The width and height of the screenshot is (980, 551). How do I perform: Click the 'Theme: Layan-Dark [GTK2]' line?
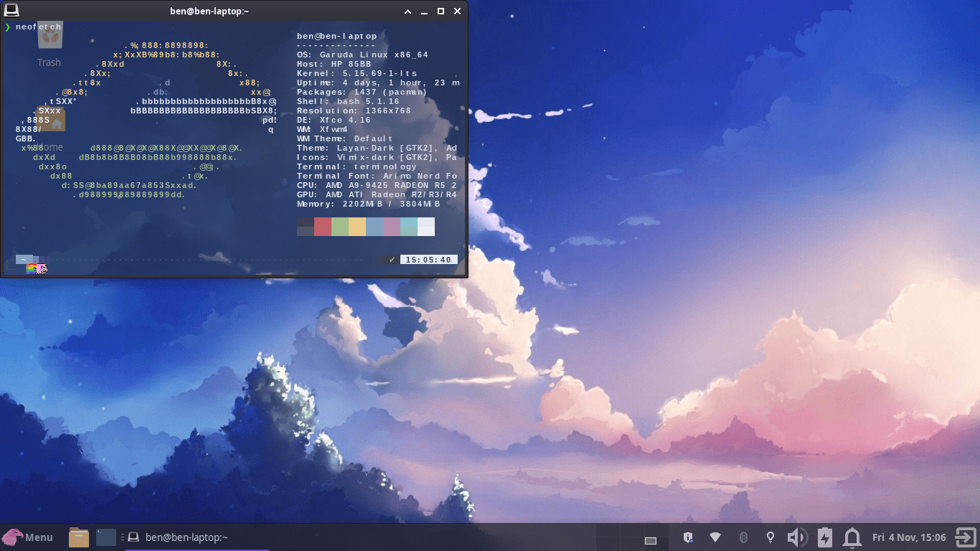point(377,148)
